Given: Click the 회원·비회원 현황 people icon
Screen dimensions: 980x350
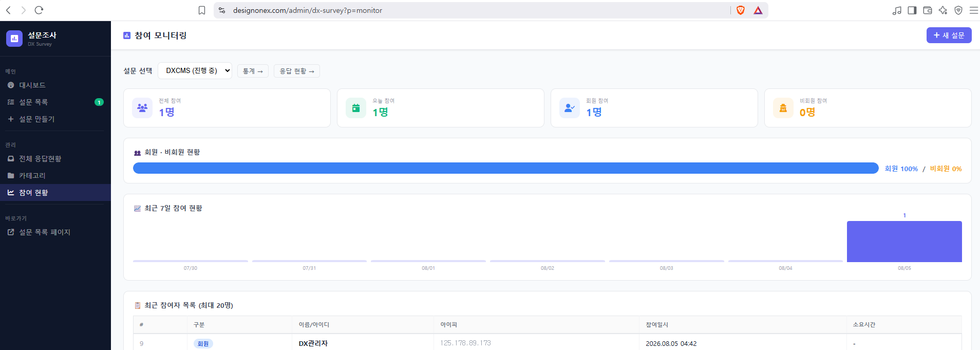Looking at the screenshot, I should (137, 153).
